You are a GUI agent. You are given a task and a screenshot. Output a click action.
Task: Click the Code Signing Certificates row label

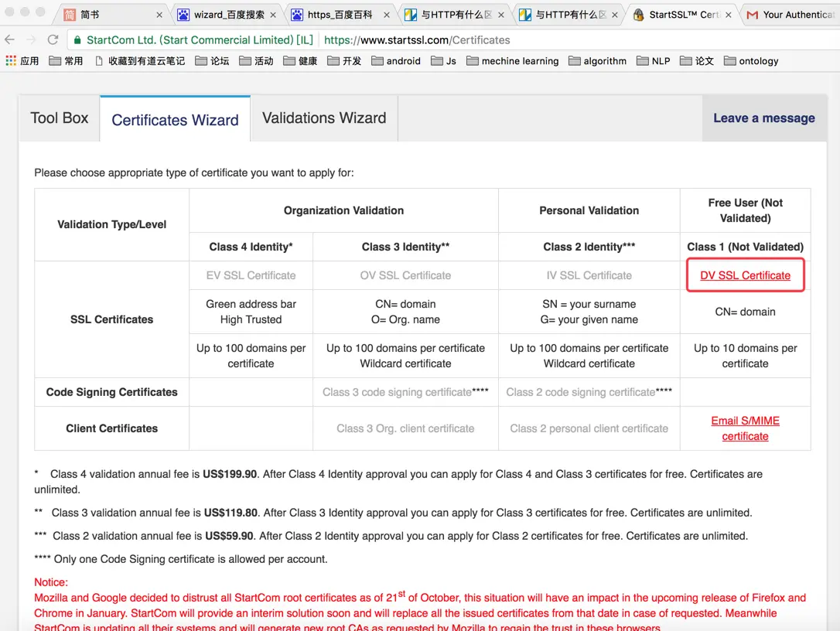tap(111, 392)
